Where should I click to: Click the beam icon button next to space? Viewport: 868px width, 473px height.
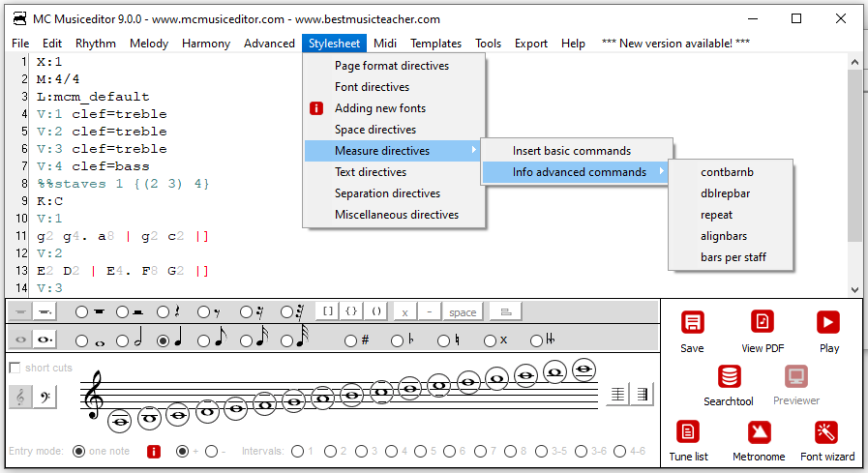coord(506,312)
